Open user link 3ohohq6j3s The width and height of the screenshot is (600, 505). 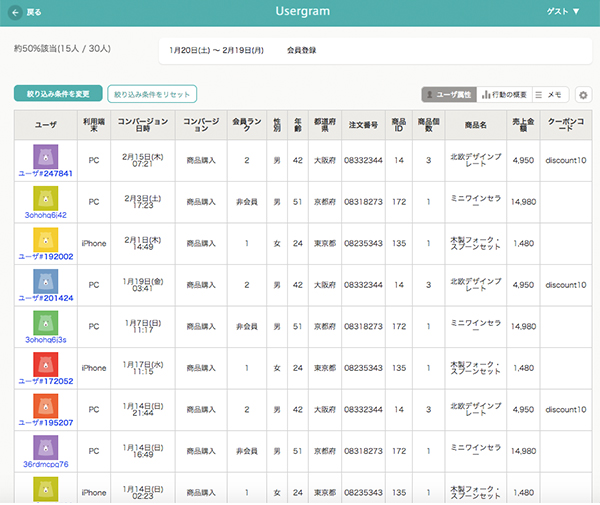46,340
